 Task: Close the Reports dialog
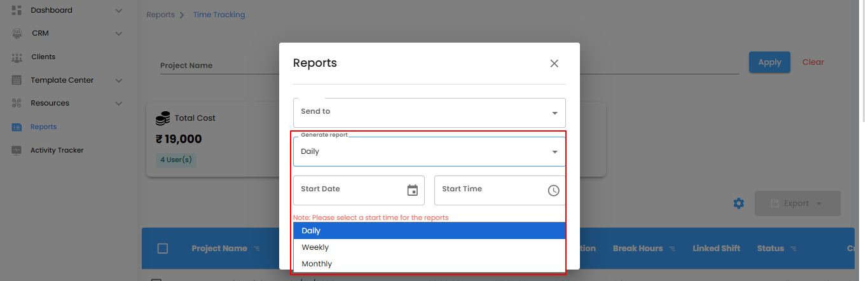point(554,64)
